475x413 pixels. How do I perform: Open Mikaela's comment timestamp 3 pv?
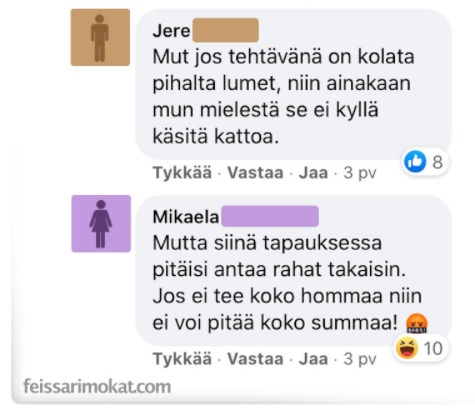point(360,359)
